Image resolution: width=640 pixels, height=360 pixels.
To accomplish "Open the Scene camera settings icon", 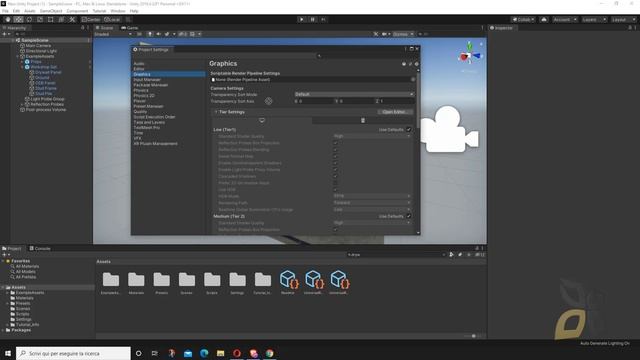I will point(385,34).
